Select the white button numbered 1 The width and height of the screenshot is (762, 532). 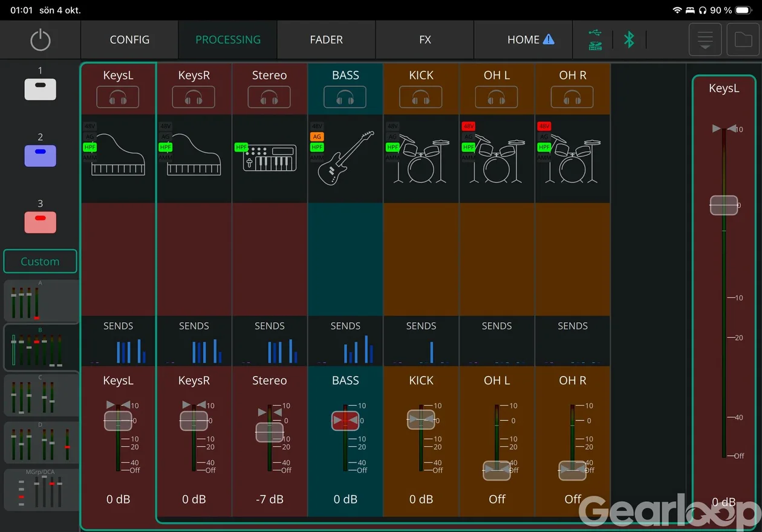pyautogui.click(x=41, y=89)
